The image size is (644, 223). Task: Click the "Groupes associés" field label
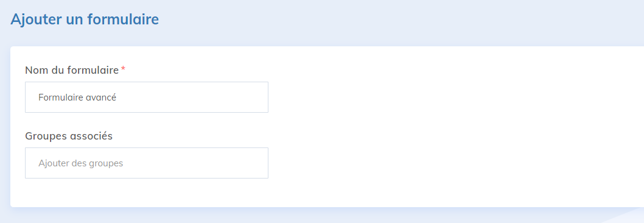tap(69, 136)
